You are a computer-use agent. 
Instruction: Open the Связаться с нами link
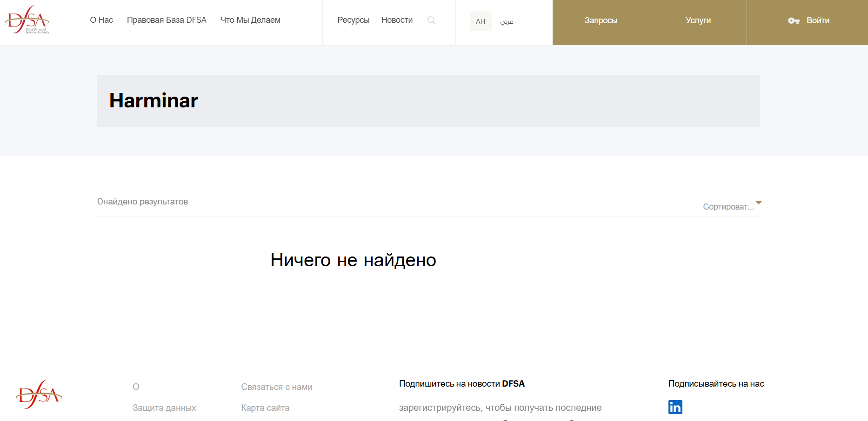coord(276,387)
